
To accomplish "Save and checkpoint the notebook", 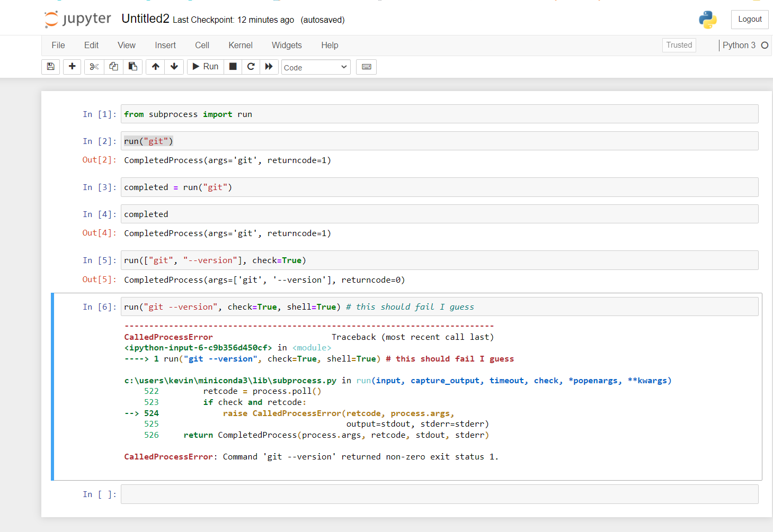I will 50,67.
